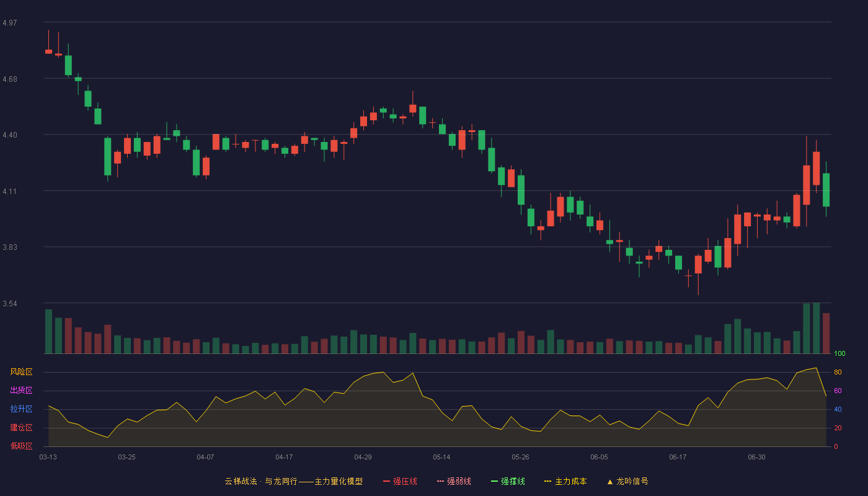Click the 06-30 date axis label

click(x=756, y=457)
